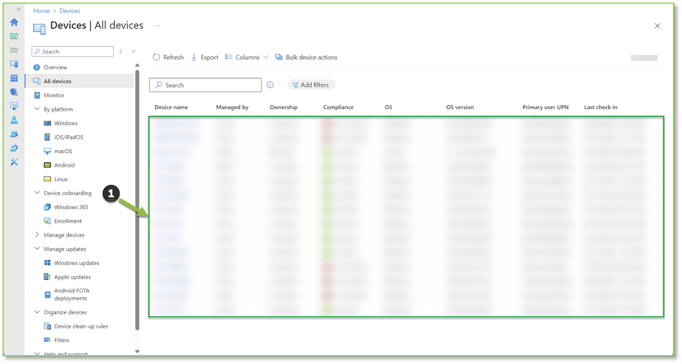Click the sidebar scrollbar down arrow
682x364 pixels.
click(137, 351)
